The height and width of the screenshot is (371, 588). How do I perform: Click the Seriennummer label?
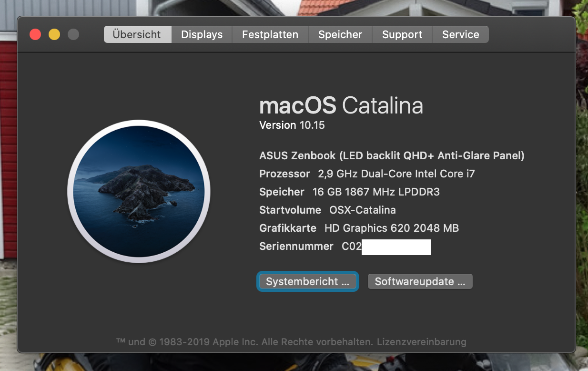pyautogui.click(x=296, y=246)
